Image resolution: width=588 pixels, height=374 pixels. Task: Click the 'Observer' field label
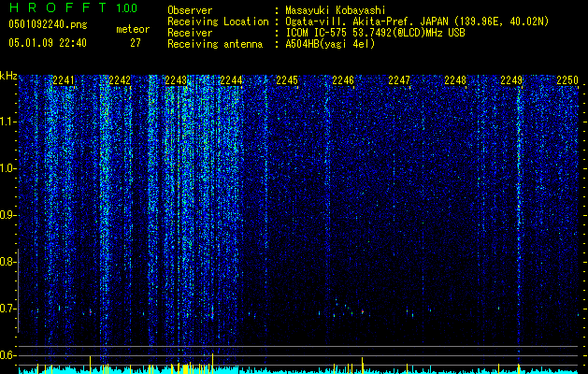190,10
